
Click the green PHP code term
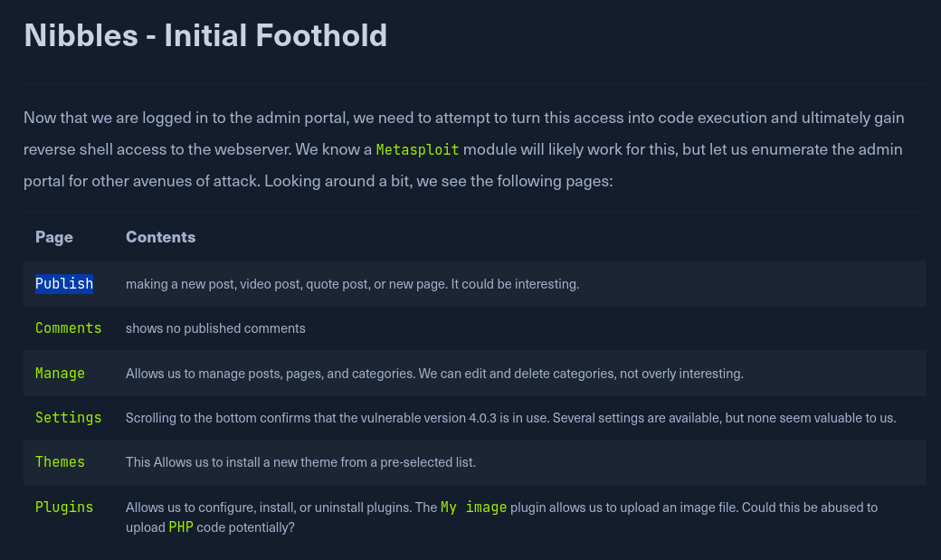point(180,527)
